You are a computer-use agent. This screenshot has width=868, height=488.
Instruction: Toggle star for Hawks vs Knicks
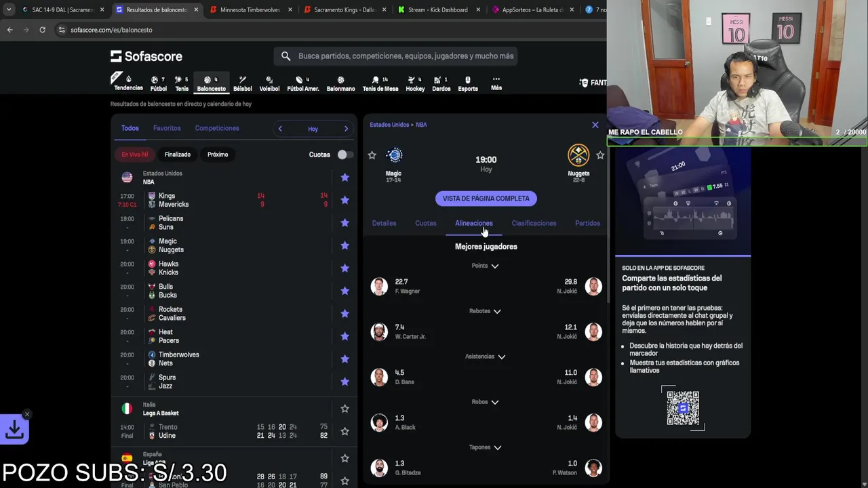click(x=344, y=268)
